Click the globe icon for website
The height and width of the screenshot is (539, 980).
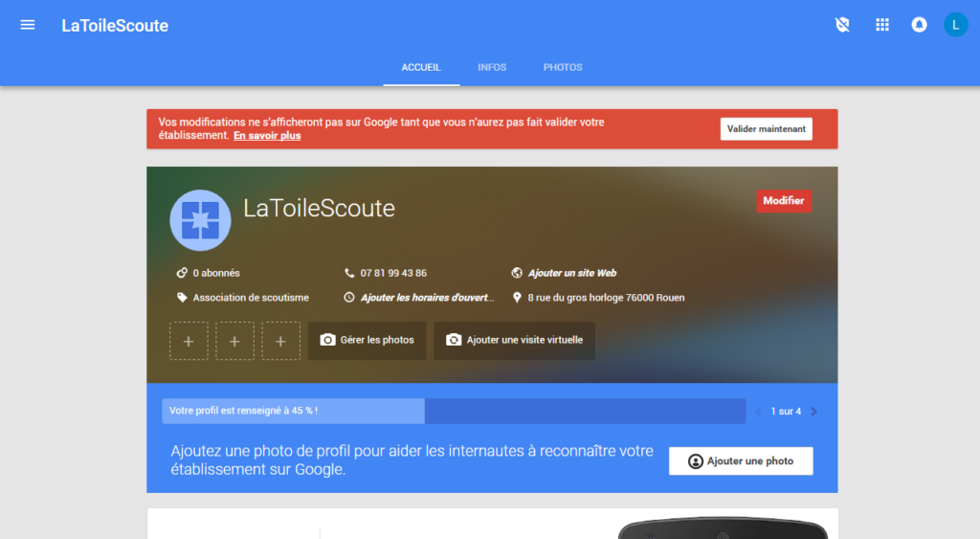click(x=517, y=273)
